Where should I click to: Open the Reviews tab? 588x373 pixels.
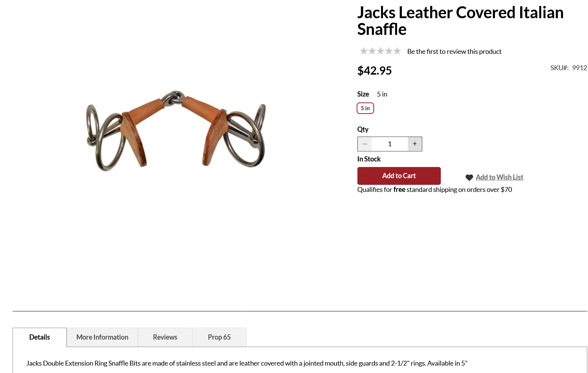click(165, 337)
